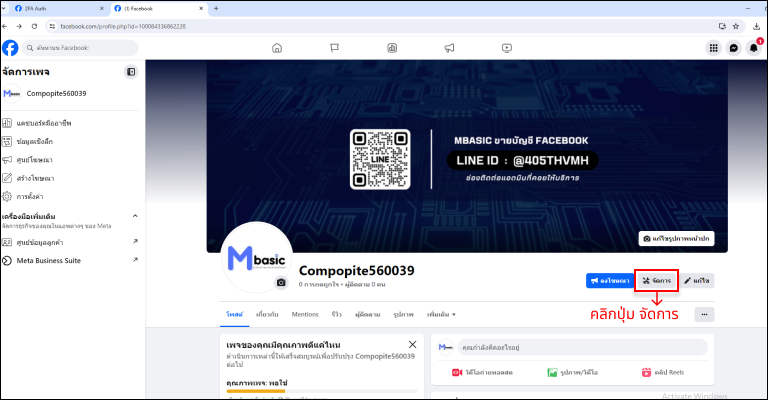The image size is (768, 400).
Task: Switch to the โพสต์ tab
Action: 235,314
